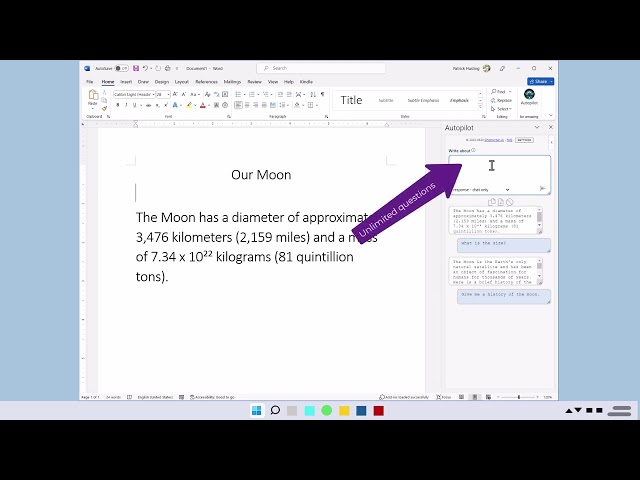Click the Redo icon in quick access toolbar
640x480 pixels.
(x=158, y=69)
